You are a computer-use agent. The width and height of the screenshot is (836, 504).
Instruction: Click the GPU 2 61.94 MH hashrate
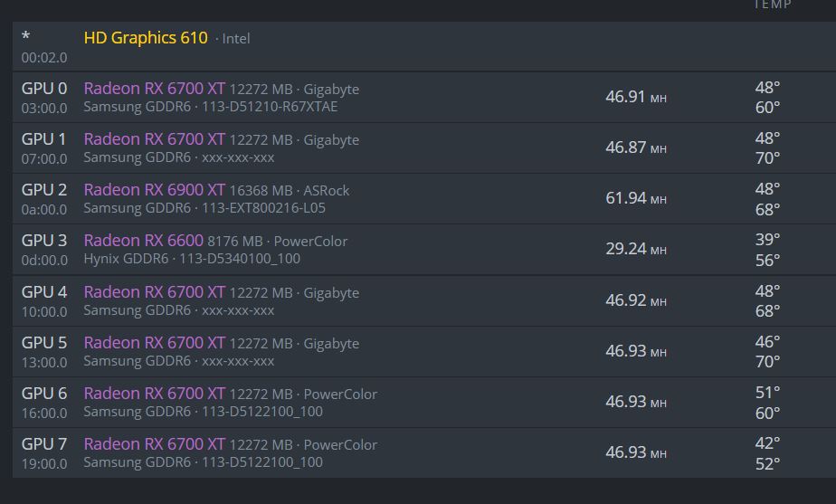(636, 198)
